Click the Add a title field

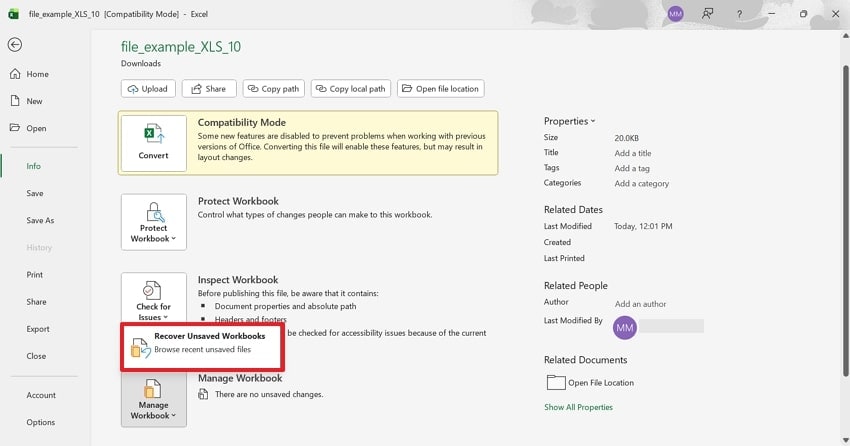tap(633, 153)
